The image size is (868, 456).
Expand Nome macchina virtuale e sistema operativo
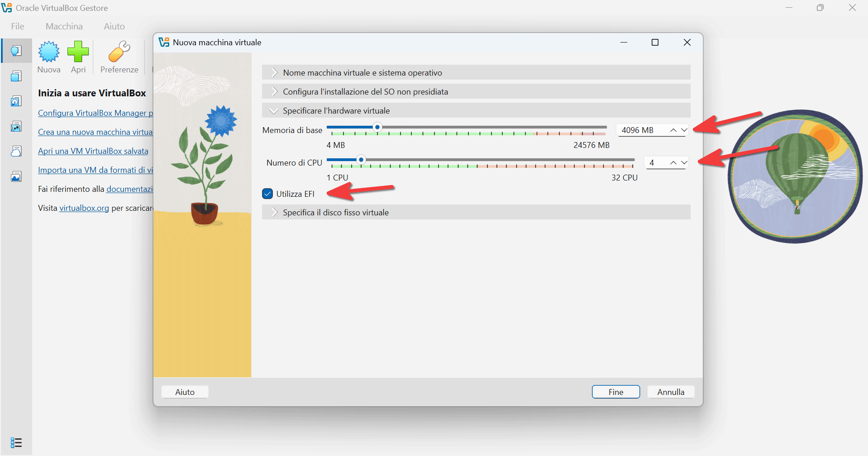click(476, 72)
